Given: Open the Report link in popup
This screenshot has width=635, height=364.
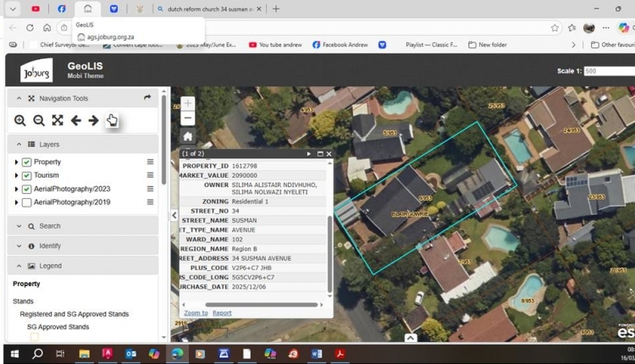Looking at the screenshot, I should 222,313.
